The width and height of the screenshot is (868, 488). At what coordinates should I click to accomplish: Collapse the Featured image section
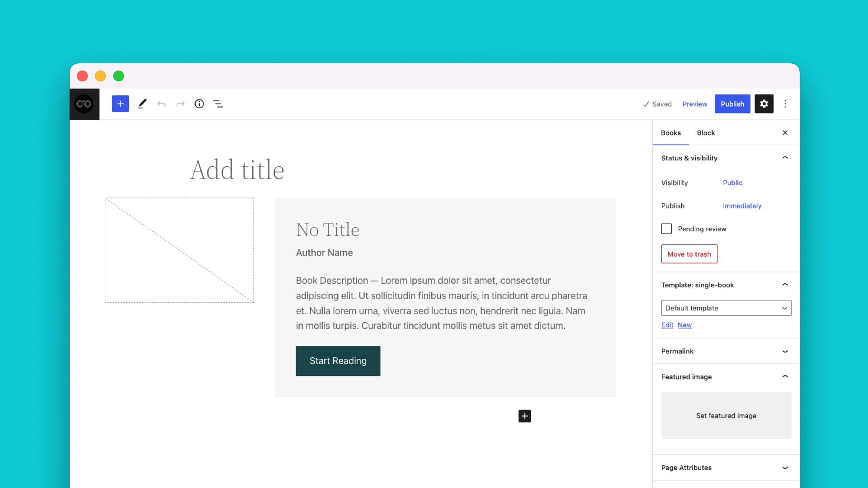point(785,376)
